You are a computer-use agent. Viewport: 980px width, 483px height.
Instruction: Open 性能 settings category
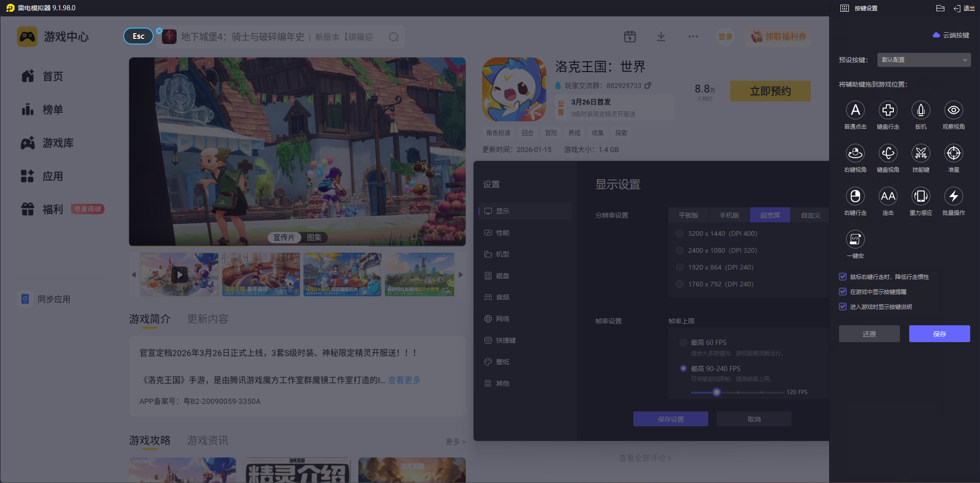(525, 233)
